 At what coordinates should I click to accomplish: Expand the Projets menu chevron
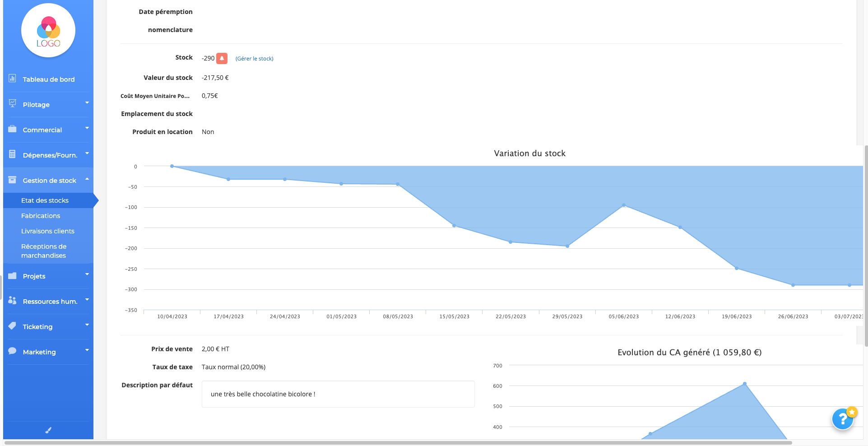(x=87, y=274)
